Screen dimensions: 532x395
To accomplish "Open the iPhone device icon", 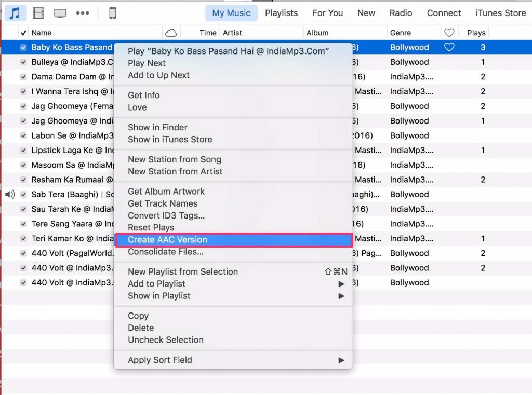I will [113, 13].
